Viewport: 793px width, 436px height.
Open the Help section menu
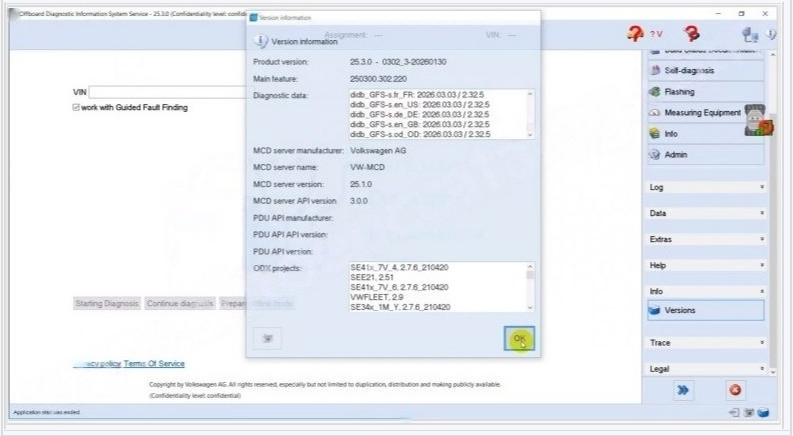pos(706,266)
